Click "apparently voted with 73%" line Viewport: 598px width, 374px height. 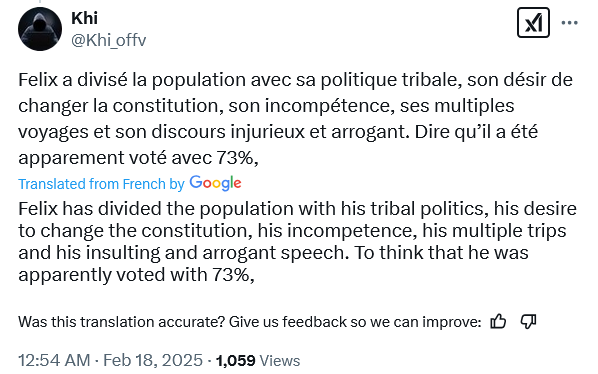click(136, 274)
